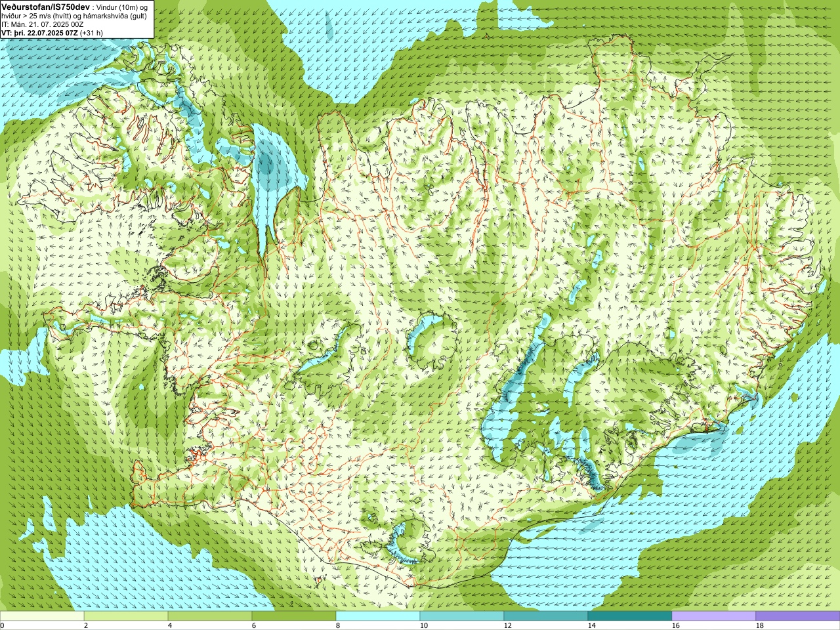
Task: Click the "VT: þri. 22.07.2025 07Z" line
Action: (x=40, y=33)
